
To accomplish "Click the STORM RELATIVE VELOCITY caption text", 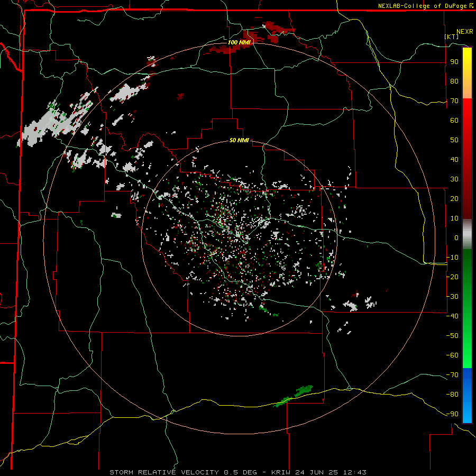I will coord(164,472).
